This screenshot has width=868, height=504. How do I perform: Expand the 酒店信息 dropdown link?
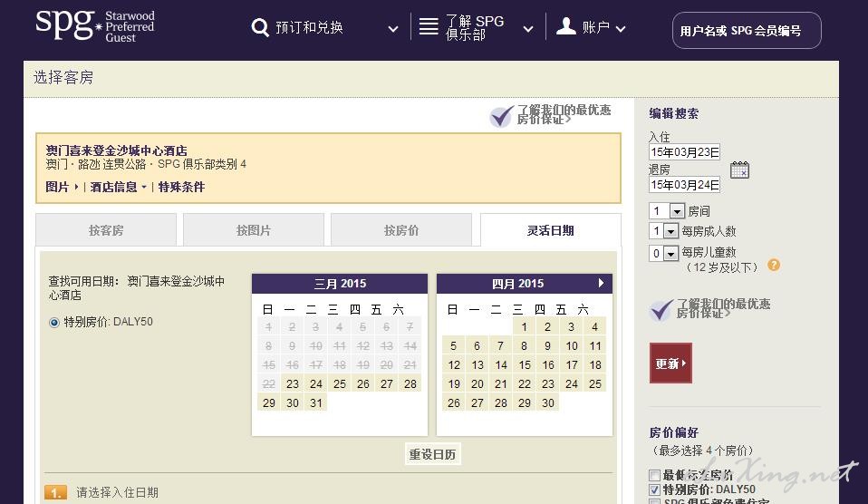(118, 188)
